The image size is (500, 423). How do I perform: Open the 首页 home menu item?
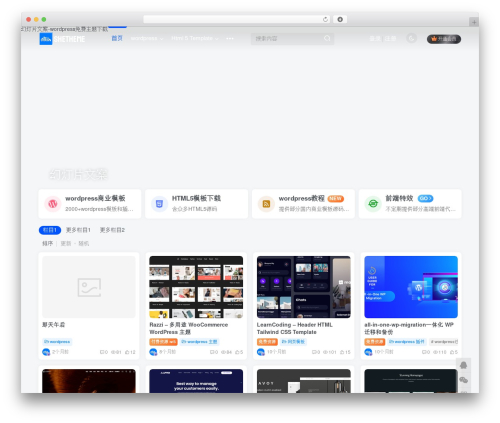pyautogui.click(x=117, y=38)
